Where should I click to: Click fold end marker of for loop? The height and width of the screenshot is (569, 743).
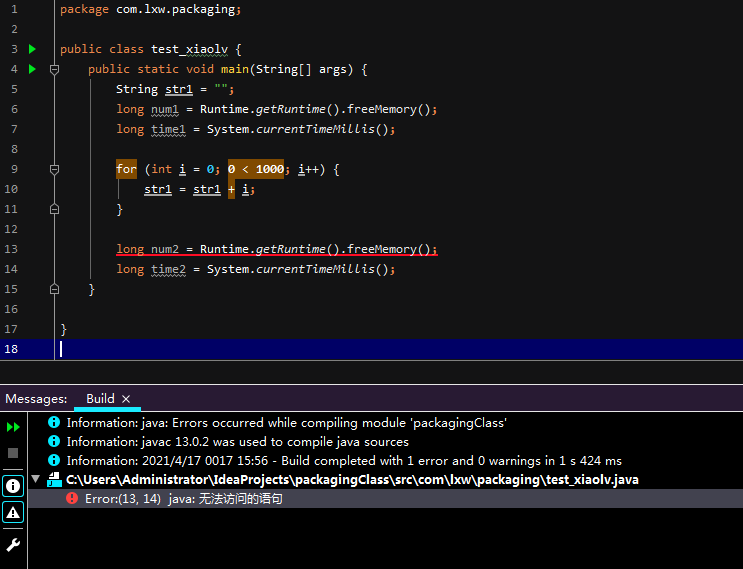tap(54, 209)
